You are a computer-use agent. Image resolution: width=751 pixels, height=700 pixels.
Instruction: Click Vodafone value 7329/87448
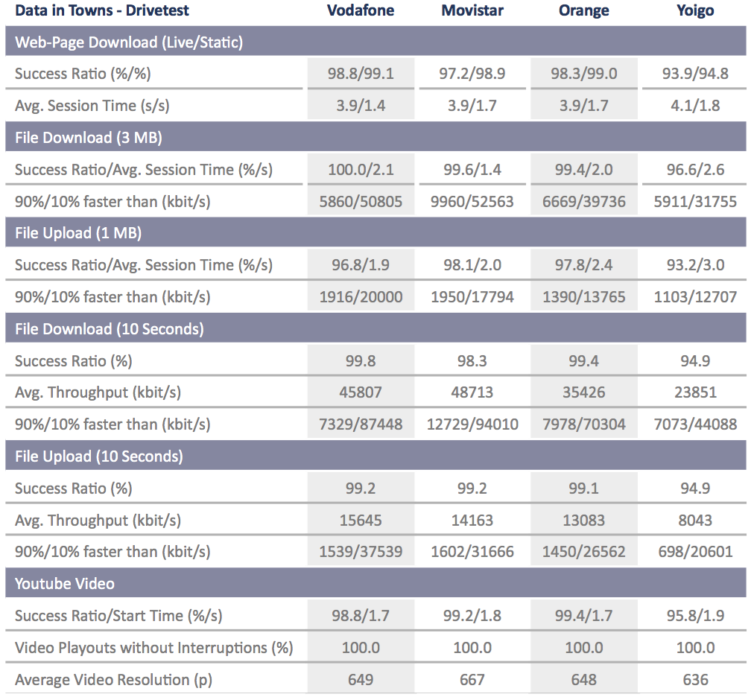click(x=361, y=424)
